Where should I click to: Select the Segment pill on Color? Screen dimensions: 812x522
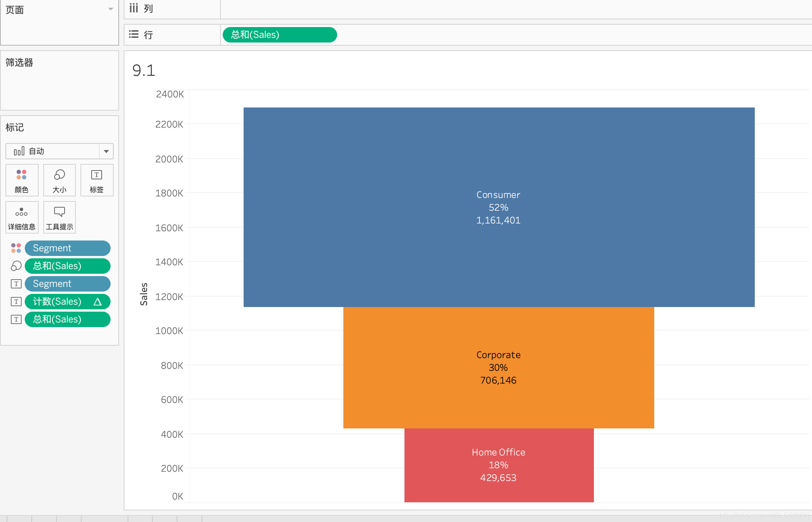point(68,248)
